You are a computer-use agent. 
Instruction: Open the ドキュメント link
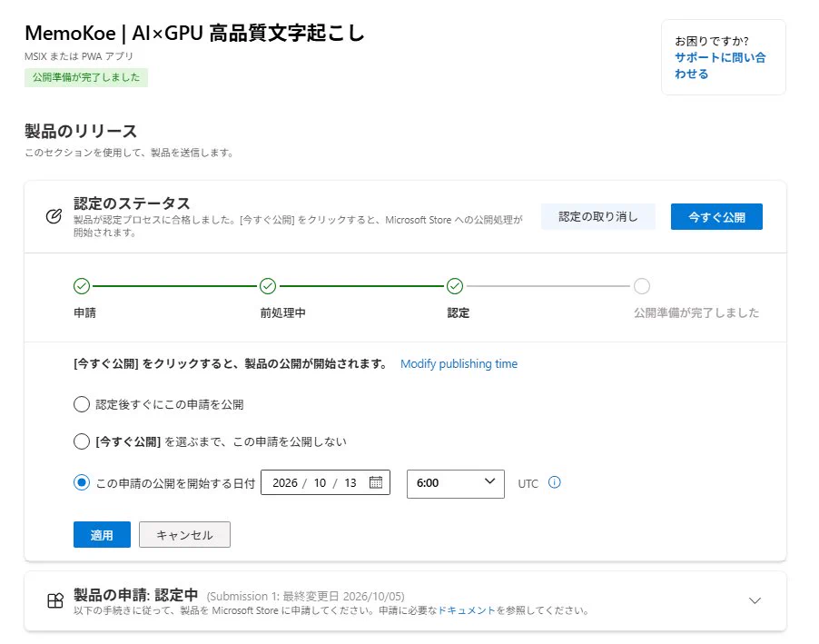[x=466, y=610]
